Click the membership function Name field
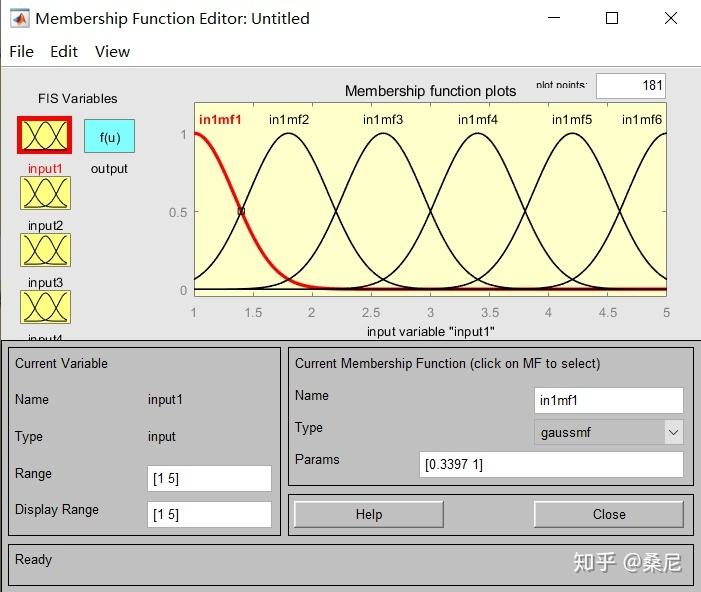Viewport: 701px width, 592px height. [x=608, y=400]
